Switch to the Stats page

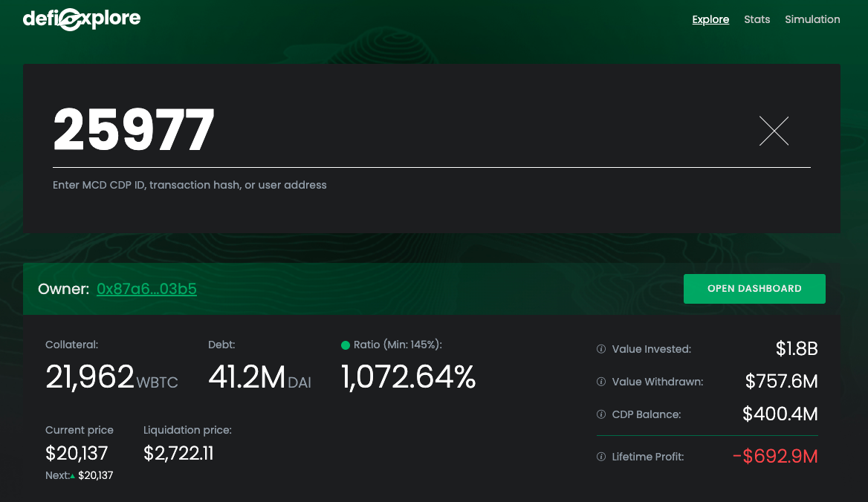(757, 19)
